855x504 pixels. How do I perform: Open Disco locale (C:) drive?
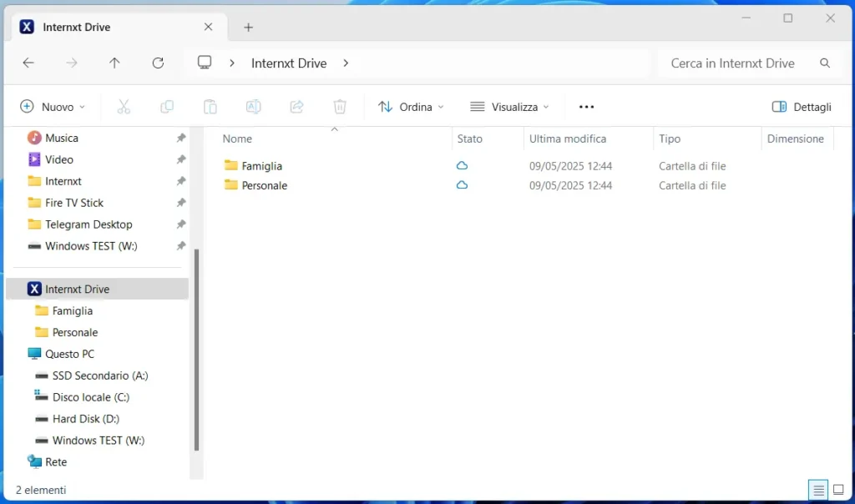pos(90,397)
